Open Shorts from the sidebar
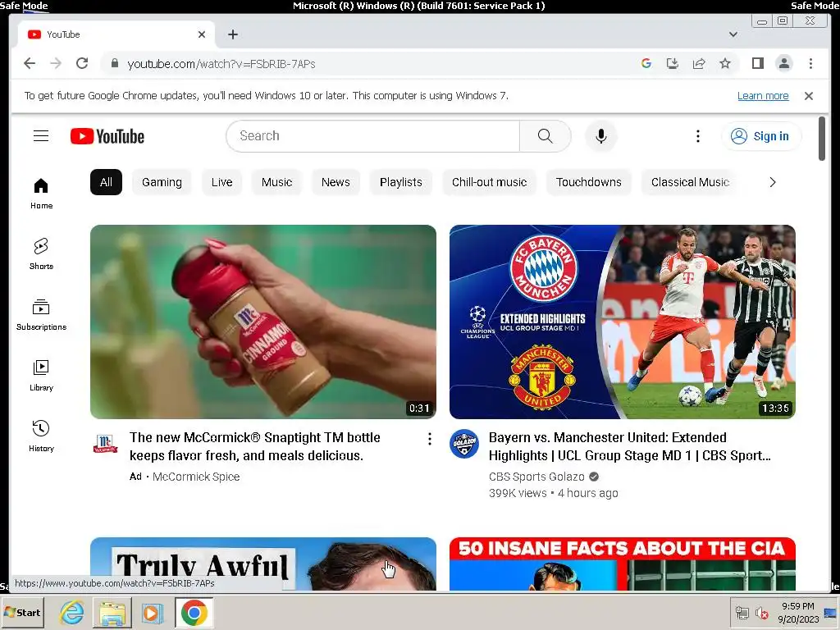840x630 pixels. click(41, 254)
